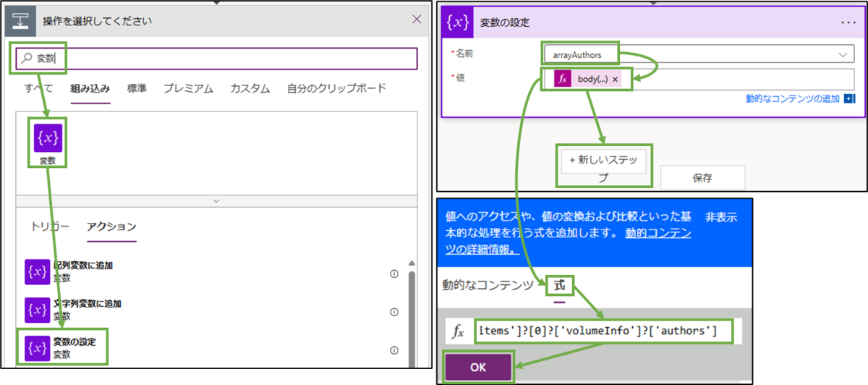The width and height of the screenshot is (868, 385).
Task: Click the icon beside 配列変数に追加
Action: coord(37,271)
